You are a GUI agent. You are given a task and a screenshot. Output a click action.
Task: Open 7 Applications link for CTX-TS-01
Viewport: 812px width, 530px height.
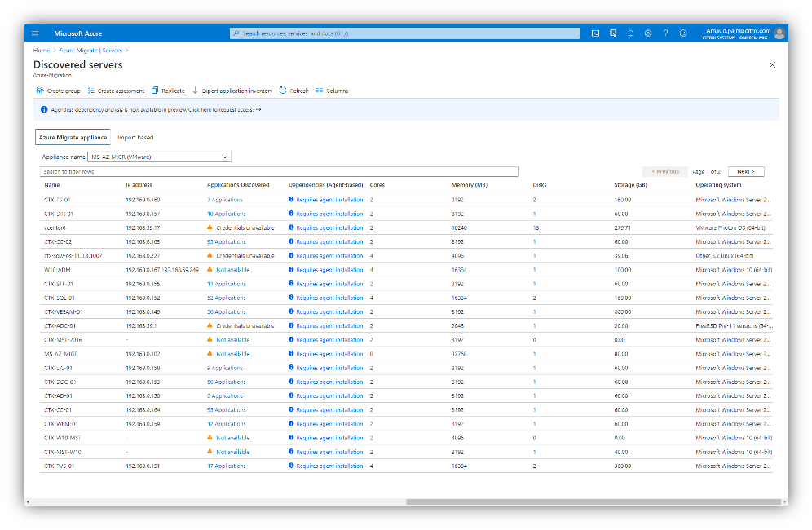(x=225, y=200)
